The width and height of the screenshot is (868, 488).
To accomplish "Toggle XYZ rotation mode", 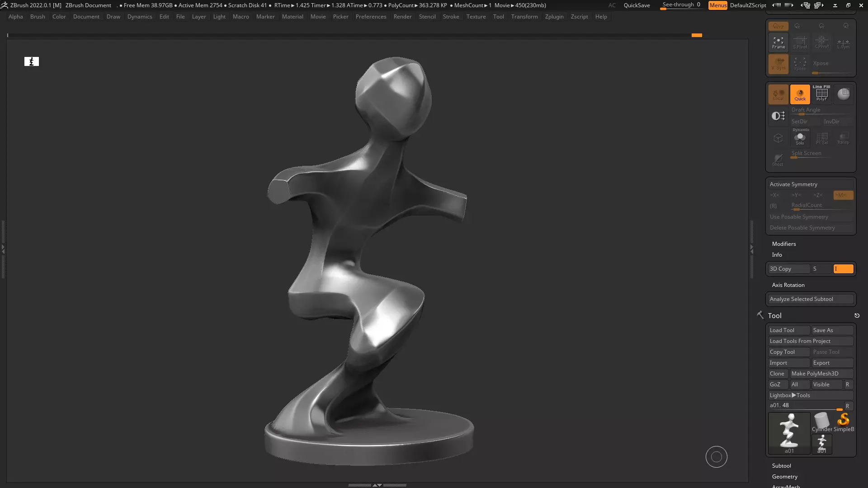I will click(x=778, y=26).
